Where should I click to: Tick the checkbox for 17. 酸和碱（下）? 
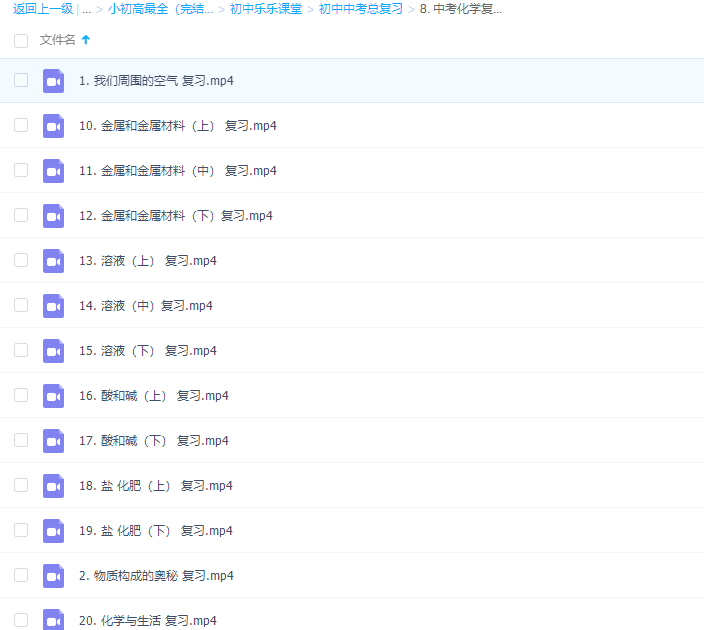21,440
